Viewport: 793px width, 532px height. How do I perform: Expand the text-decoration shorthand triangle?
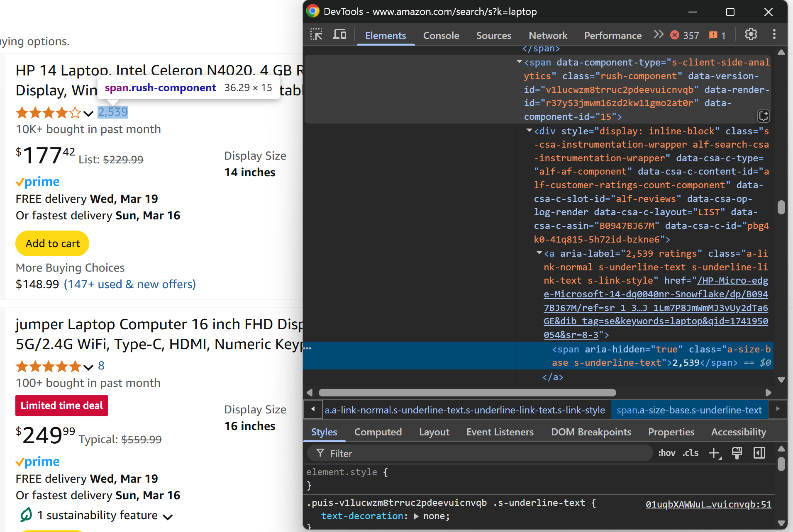(416, 516)
